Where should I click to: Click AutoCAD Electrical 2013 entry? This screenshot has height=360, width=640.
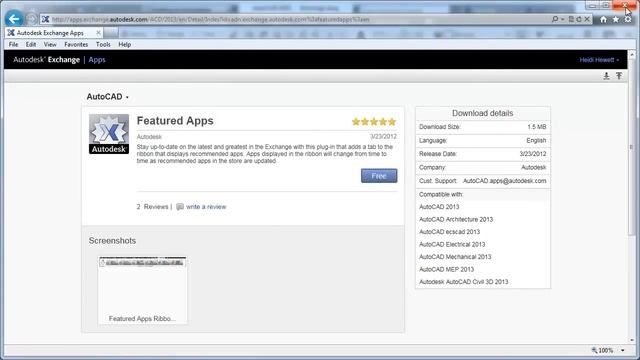(x=452, y=244)
